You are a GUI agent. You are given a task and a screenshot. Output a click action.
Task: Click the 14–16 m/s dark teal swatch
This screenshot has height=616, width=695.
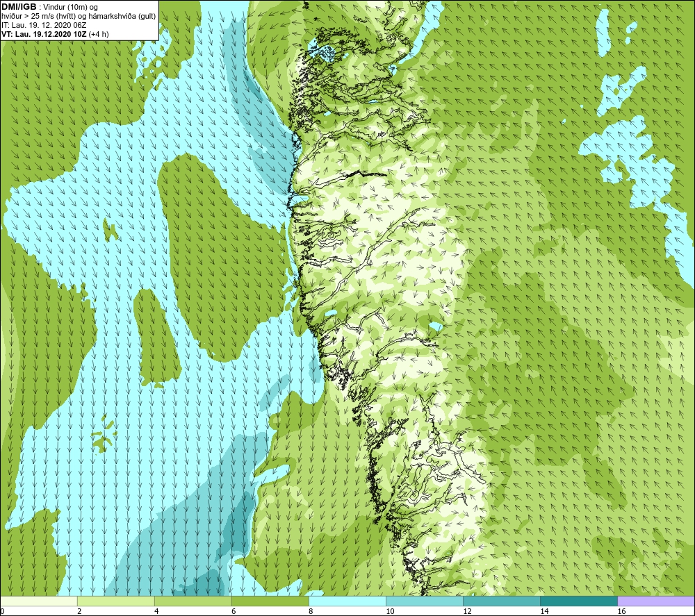point(579,601)
